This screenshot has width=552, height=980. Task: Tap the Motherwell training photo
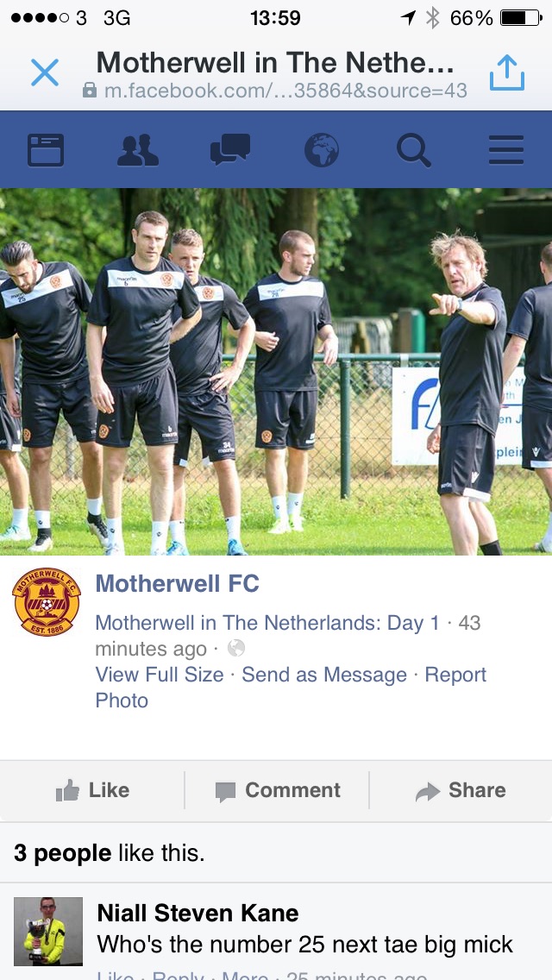coord(276,371)
